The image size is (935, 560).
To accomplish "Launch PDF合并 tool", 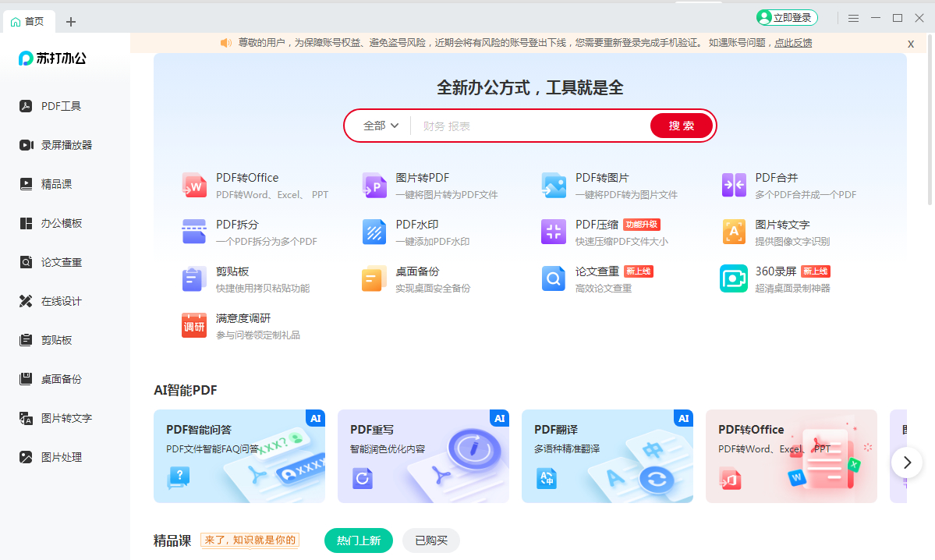I will coord(789,186).
